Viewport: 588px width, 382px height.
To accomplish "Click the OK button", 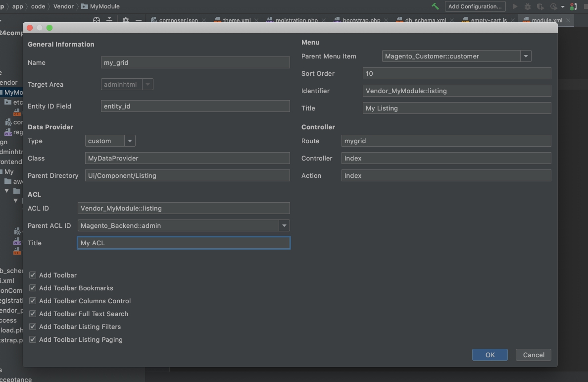I will [490, 355].
